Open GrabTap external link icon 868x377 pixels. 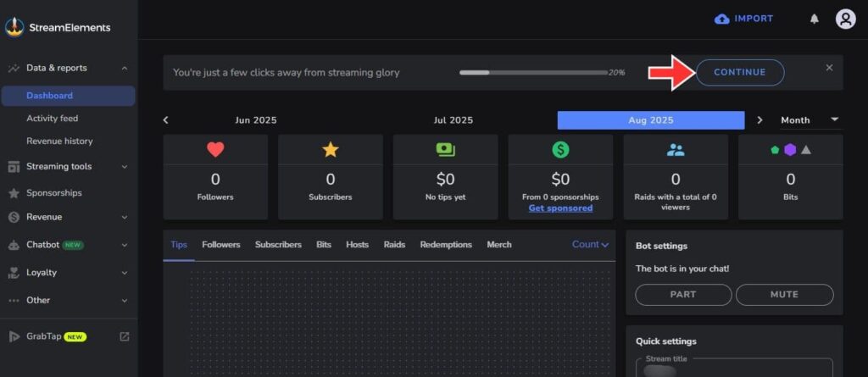pos(125,336)
